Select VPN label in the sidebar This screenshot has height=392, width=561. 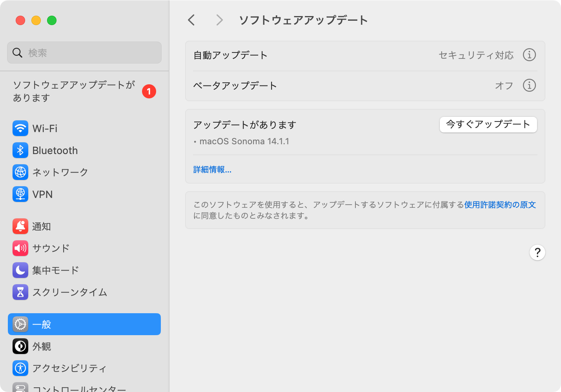click(42, 194)
